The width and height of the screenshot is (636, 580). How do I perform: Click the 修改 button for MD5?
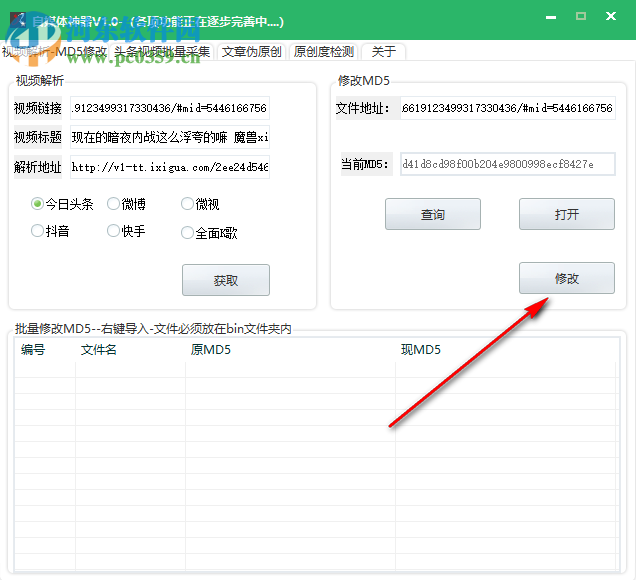pyautogui.click(x=567, y=278)
